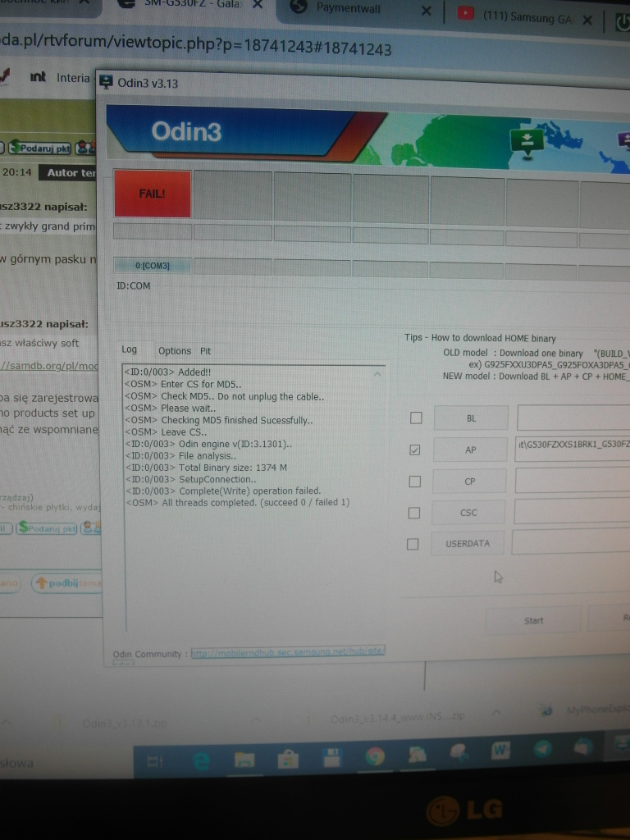The width and height of the screenshot is (630, 840).
Task: Open the samdb.org link in the forum post
Action: click(49, 366)
